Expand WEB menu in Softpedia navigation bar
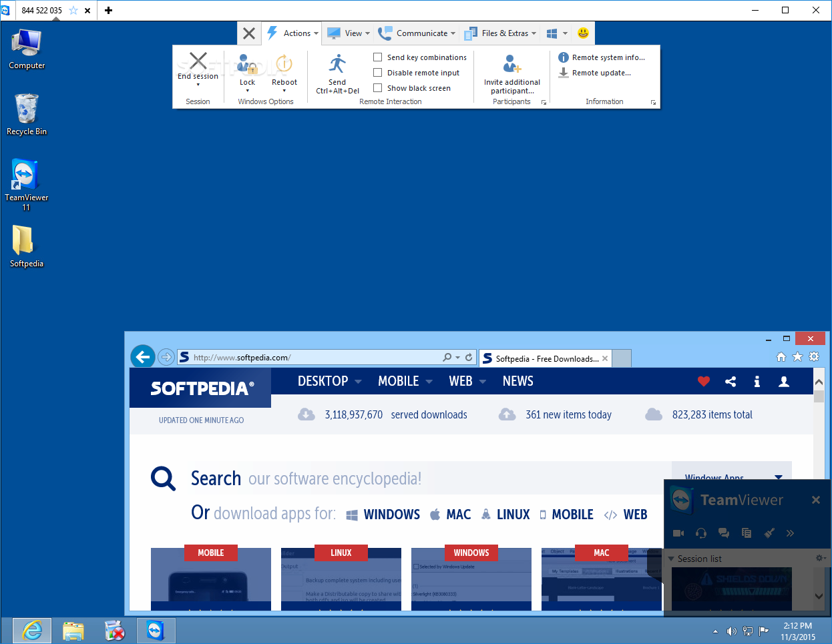 [x=467, y=381]
